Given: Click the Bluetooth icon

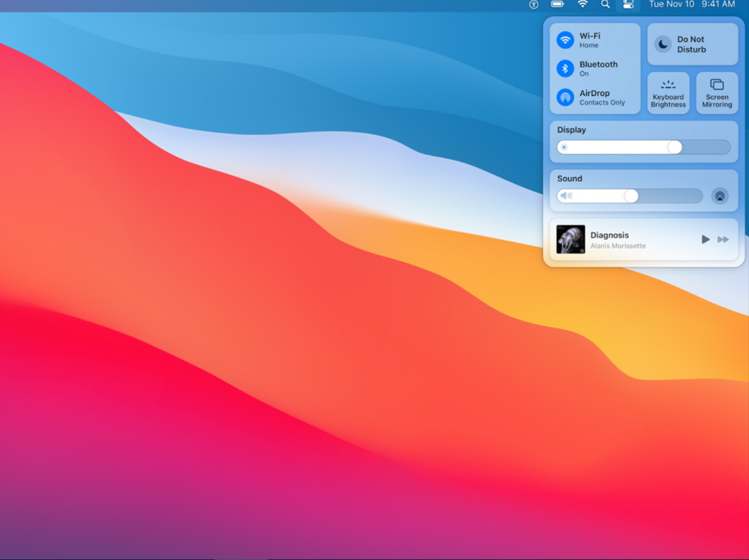Looking at the screenshot, I should 565,68.
